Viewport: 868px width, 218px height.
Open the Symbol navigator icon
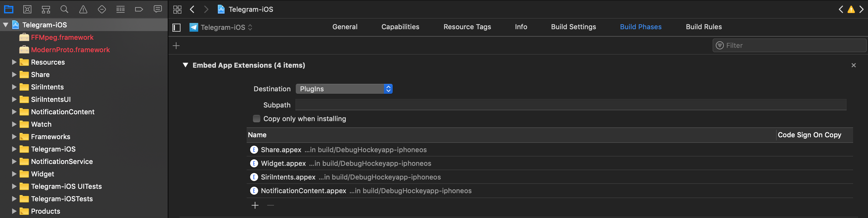pos(46,9)
